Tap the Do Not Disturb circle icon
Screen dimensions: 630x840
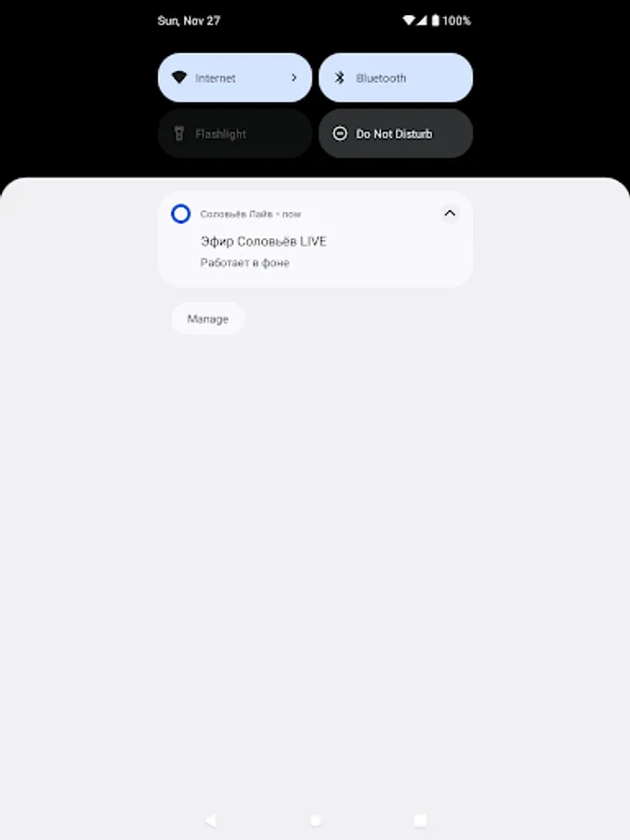tap(340, 133)
